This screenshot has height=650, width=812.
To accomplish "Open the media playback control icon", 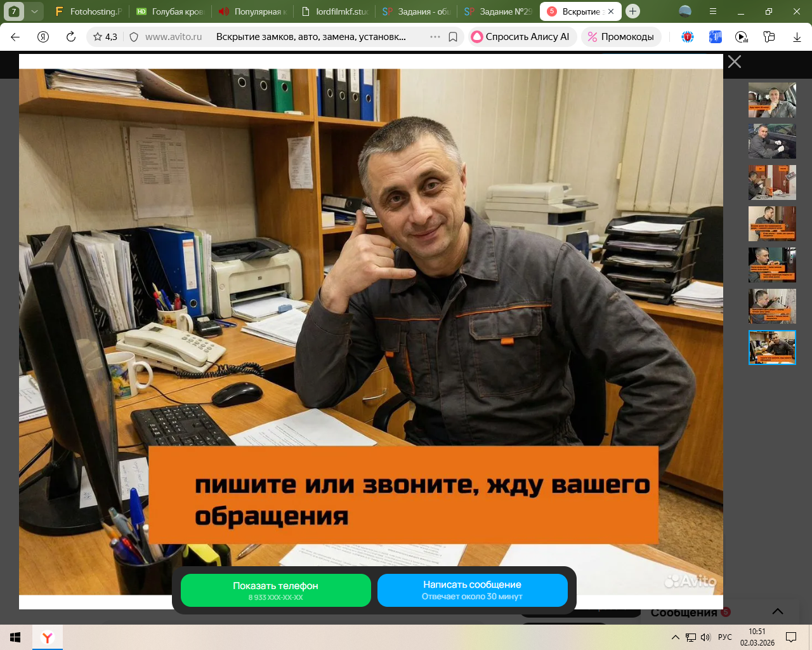I will tap(742, 37).
